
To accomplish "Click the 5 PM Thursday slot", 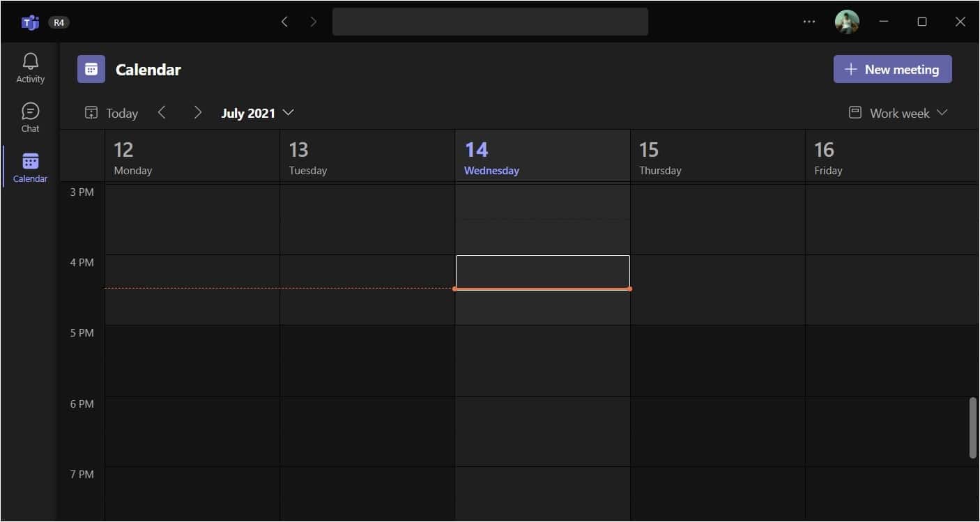I will coord(717,361).
